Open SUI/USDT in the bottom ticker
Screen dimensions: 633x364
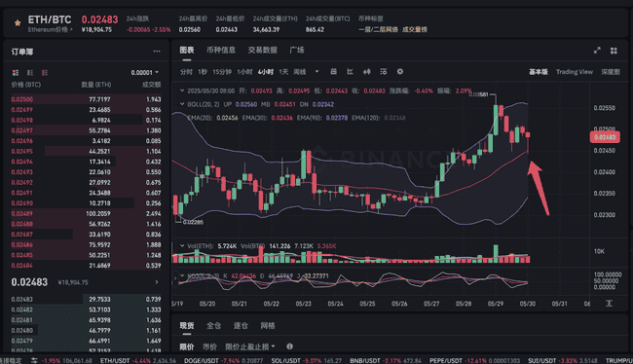pos(563,360)
